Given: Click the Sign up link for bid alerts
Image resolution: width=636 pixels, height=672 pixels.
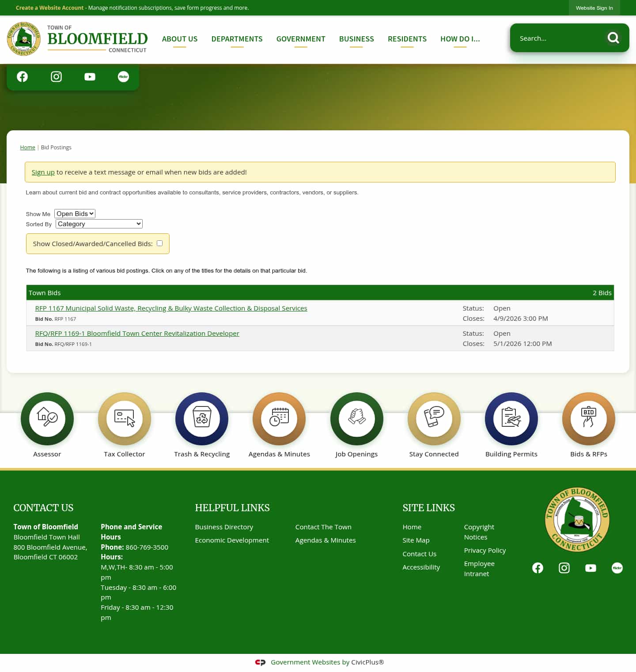Looking at the screenshot, I should click(43, 172).
